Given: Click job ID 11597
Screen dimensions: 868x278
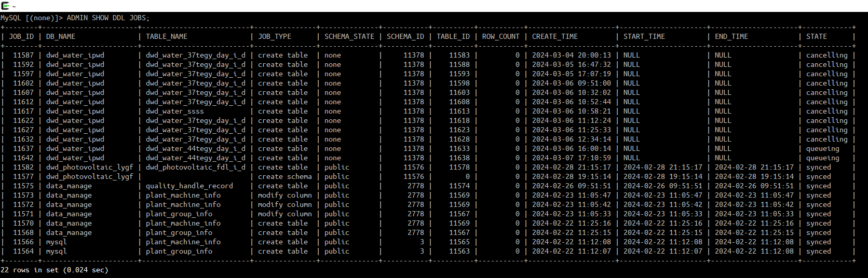Looking at the screenshot, I should pos(23,74).
